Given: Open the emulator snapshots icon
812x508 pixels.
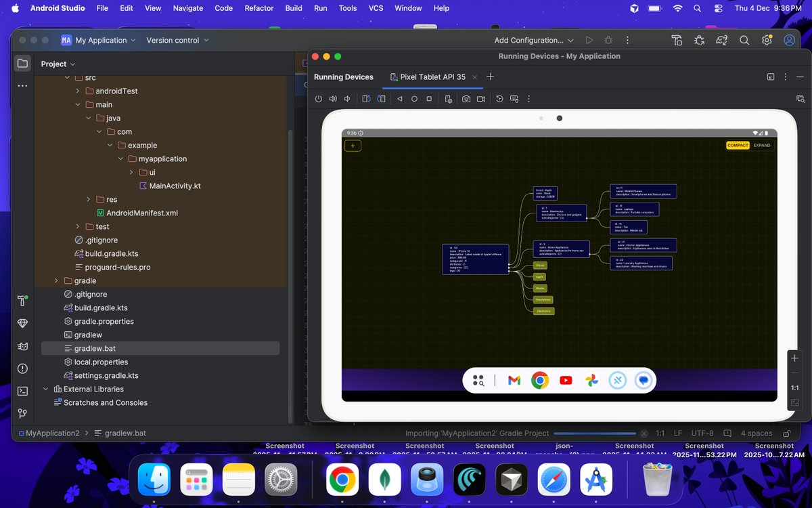Looking at the screenshot, I should coord(499,99).
